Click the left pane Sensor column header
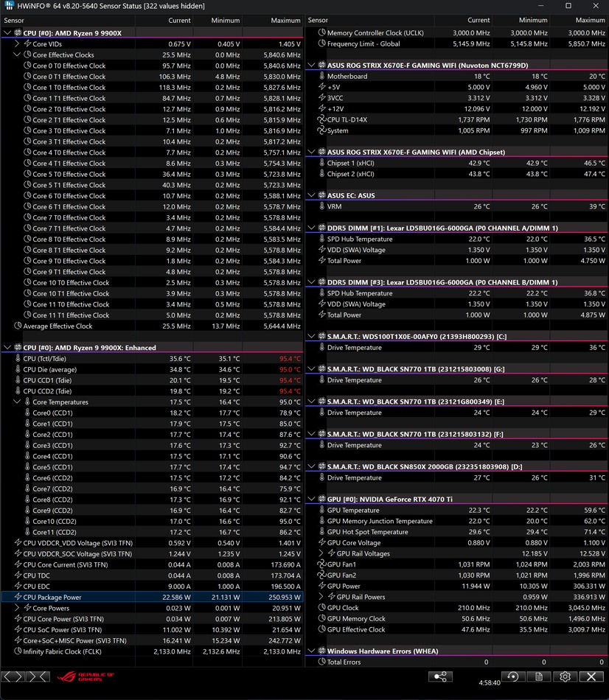The height and width of the screenshot is (700, 609). [68, 21]
